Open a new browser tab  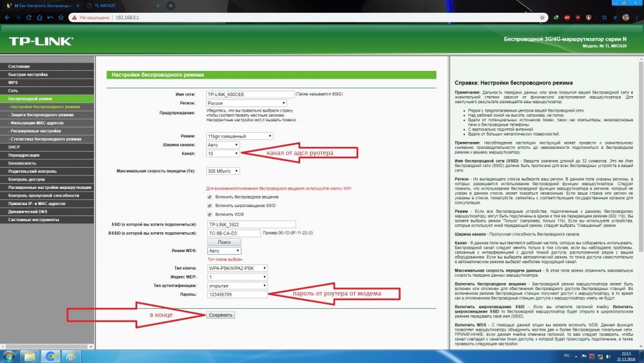(171, 5)
